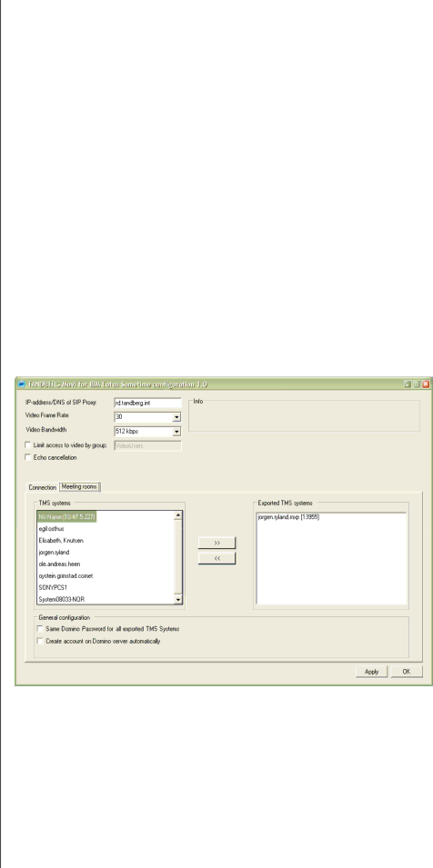This screenshot has width=433, height=868.
Task: Click TMS systems list scroll down arrow
Action: coord(177,600)
